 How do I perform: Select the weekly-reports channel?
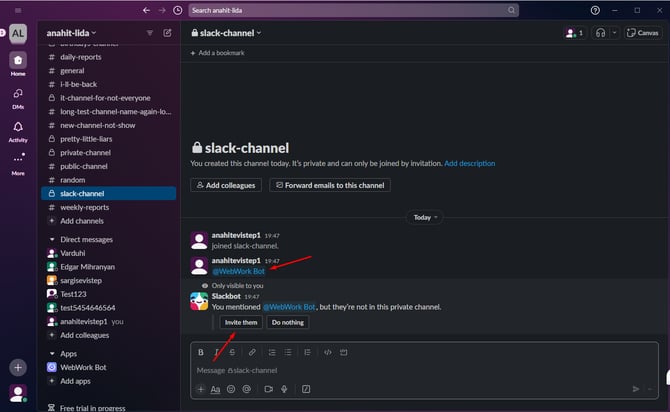(x=84, y=207)
